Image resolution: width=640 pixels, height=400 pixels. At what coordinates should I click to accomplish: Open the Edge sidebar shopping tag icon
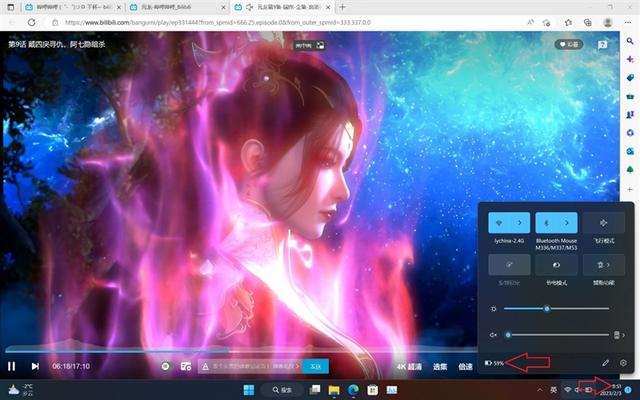click(x=630, y=78)
